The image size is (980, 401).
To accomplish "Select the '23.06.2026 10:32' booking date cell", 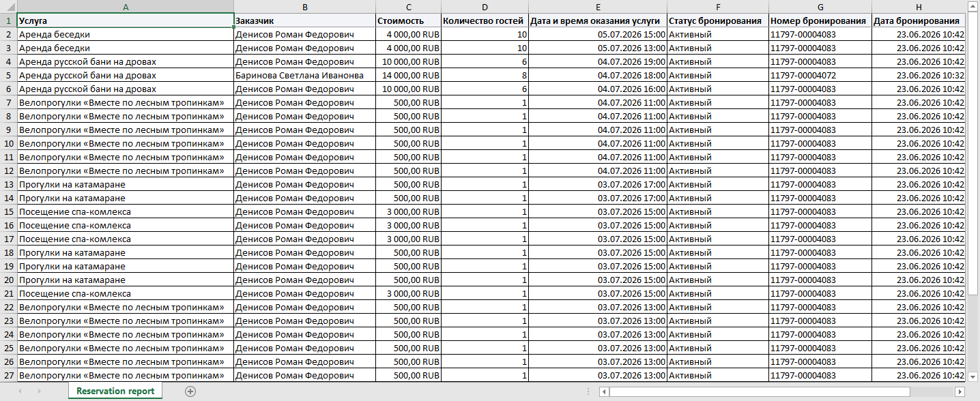I will tap(919, 75).
